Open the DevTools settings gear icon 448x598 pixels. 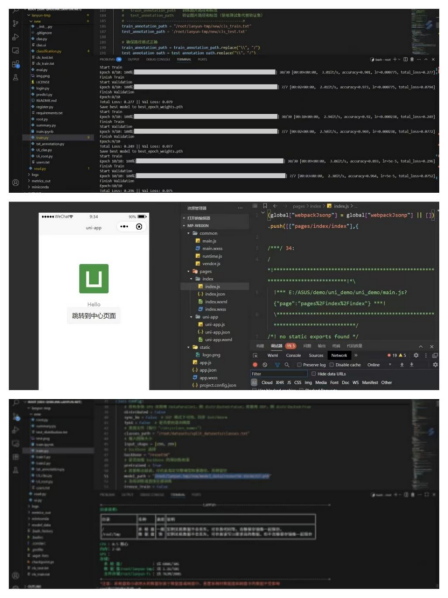click(416, 355)
